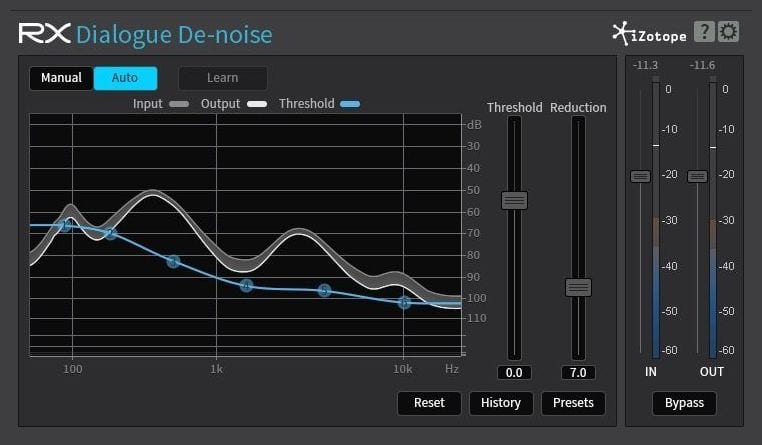Click the 1k frequency axis label
The width and height of the screenshot is (762, 445).
[216, 369]
